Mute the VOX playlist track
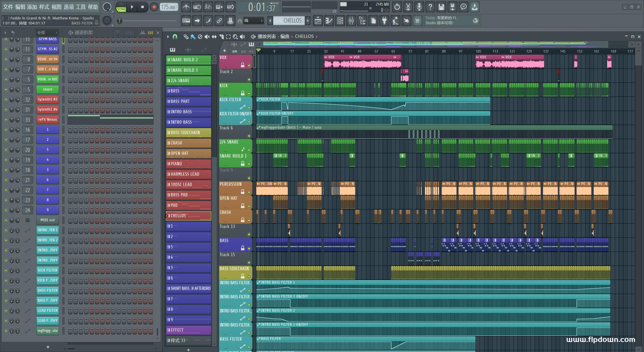Screen dimensions: 644x352 pos(249,65)
